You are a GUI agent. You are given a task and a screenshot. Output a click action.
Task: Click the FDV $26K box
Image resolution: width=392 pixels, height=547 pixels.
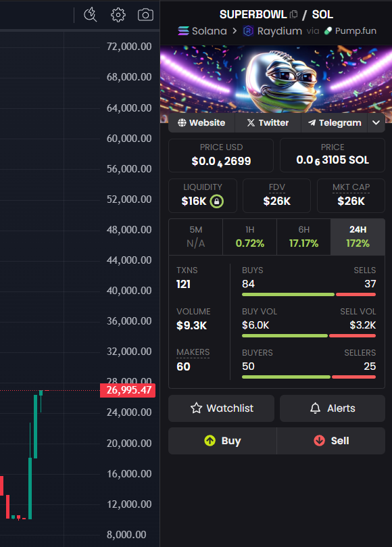click(277, 195)
